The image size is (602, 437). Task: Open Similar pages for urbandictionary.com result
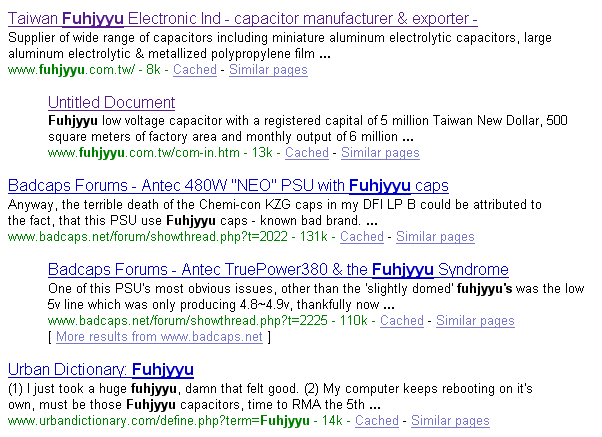(x=450, y=420)
